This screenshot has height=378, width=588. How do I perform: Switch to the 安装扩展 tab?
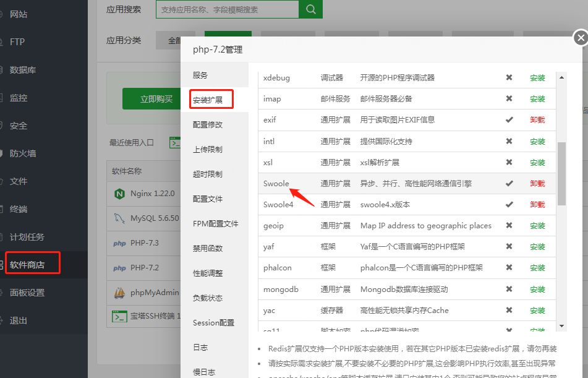click(208, 100)
